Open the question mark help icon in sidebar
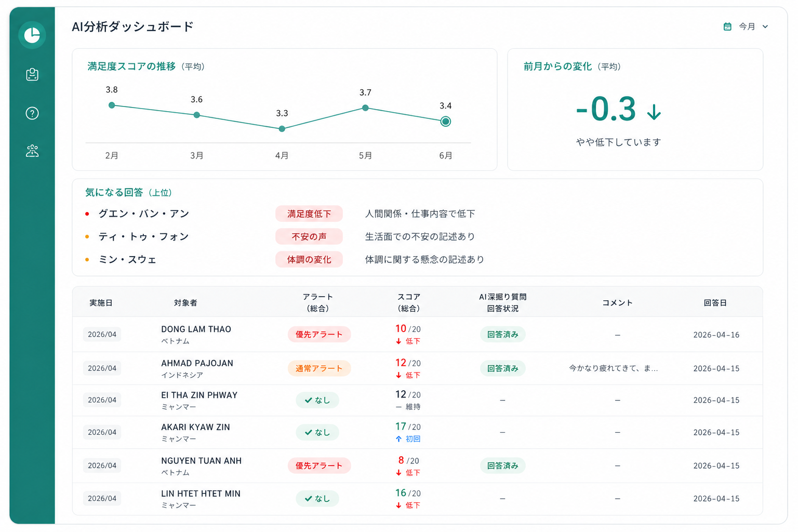The image size is (798, 532). pos(32,113)
